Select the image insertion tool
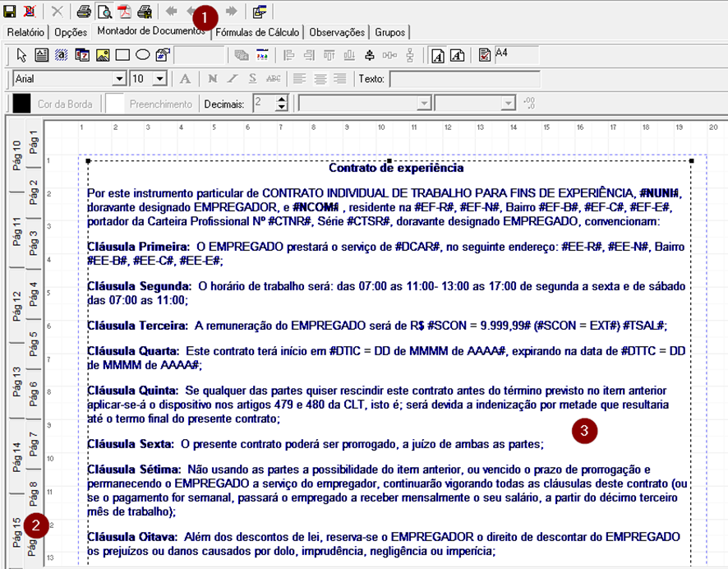The height and width of the screenshot is (569, 728). tap(103, 56)
